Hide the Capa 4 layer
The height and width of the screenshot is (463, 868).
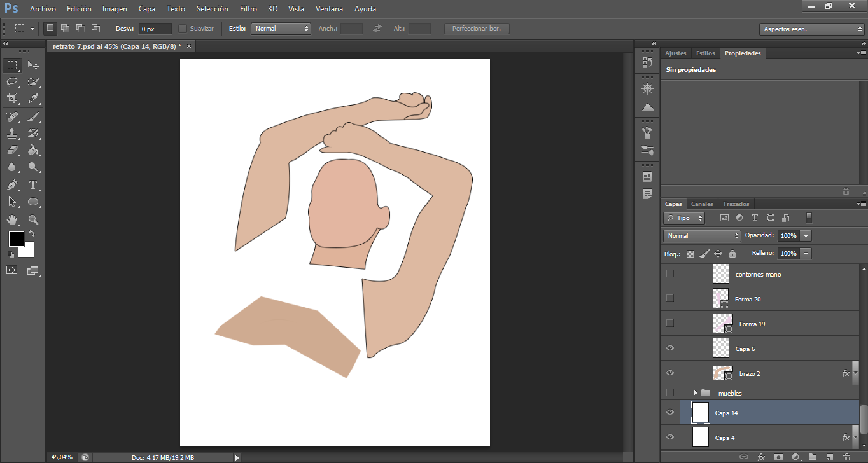tap(669, 438)
